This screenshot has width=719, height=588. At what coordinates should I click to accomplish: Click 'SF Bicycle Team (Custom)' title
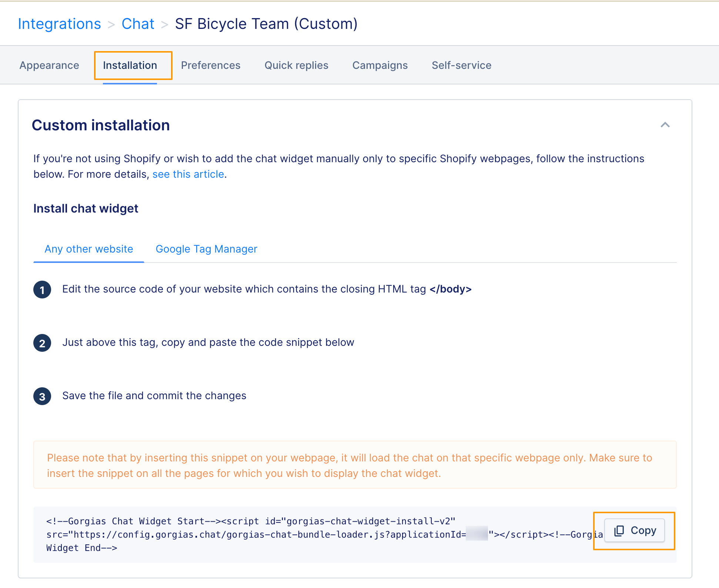(x=266, y=24)
